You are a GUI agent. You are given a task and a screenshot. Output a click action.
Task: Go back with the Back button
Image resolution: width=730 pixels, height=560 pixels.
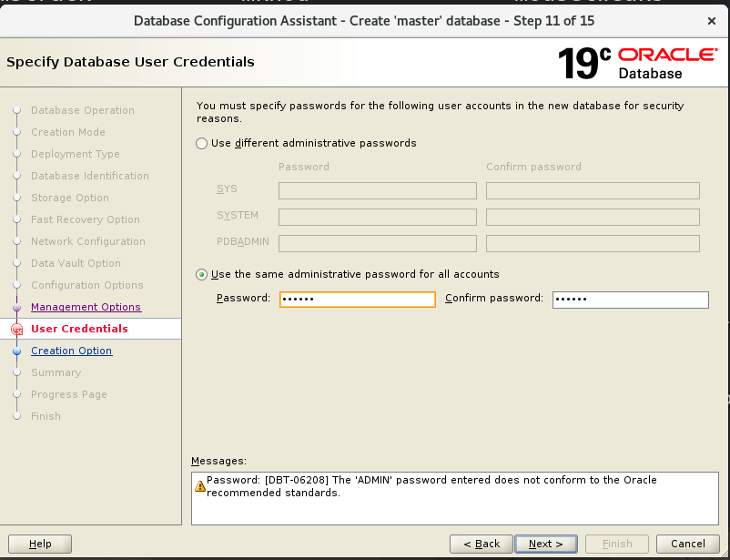pyautogui.click(x=482, y=544)
